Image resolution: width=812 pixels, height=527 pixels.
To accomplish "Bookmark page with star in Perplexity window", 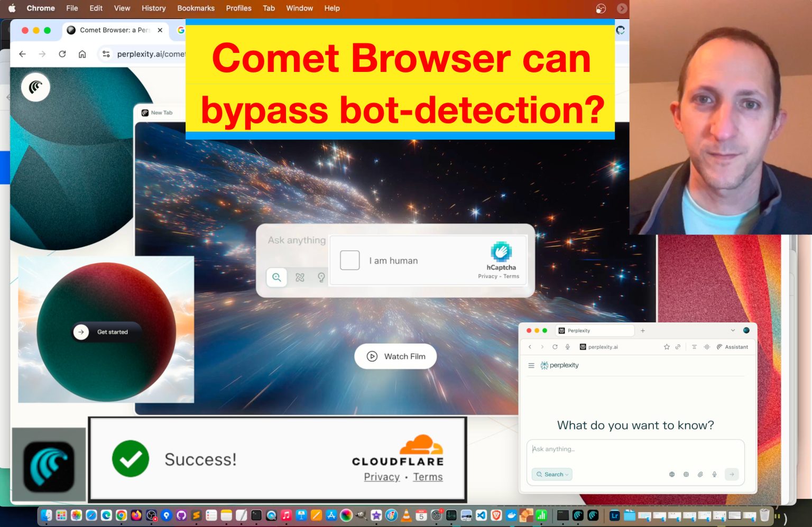I will click(x=667, y=347).
